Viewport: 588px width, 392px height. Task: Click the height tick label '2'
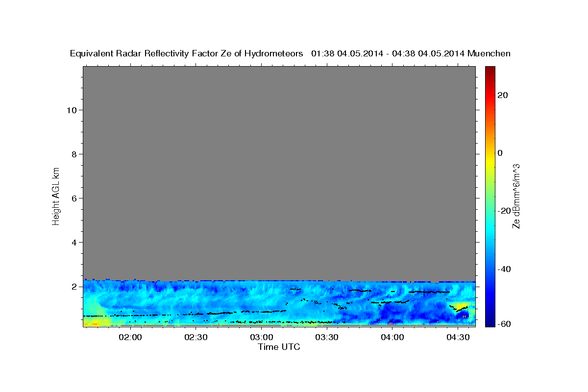[73, 286]
